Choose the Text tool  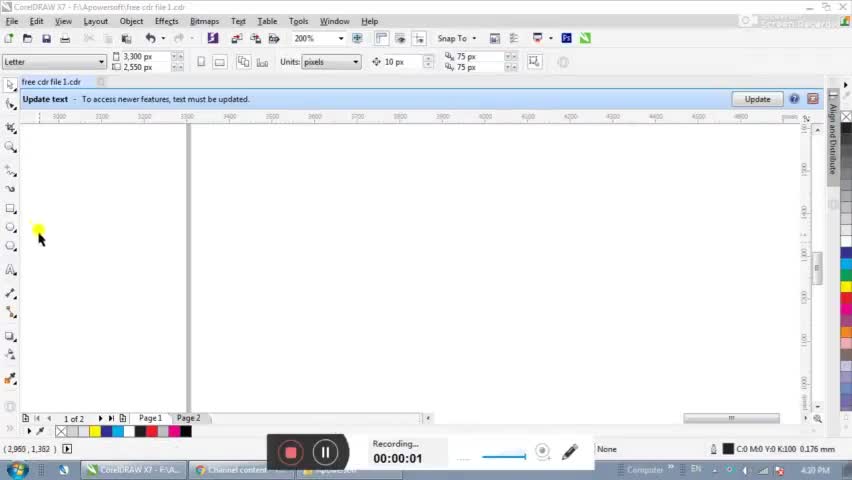11,270
